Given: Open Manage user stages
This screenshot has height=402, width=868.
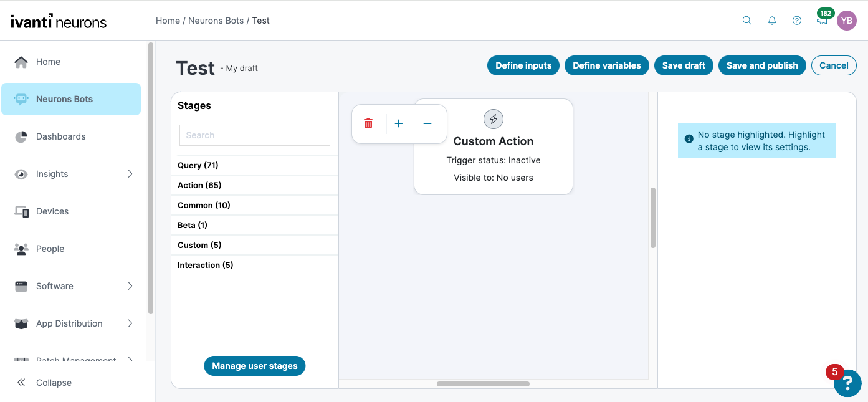Looking at the screenshot, I should coord(254,366).
